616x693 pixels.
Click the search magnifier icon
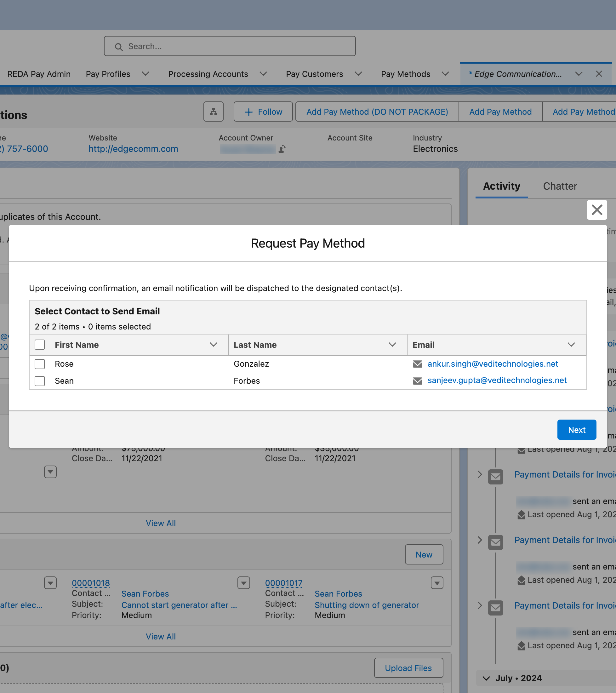click(x=119, y=47)
